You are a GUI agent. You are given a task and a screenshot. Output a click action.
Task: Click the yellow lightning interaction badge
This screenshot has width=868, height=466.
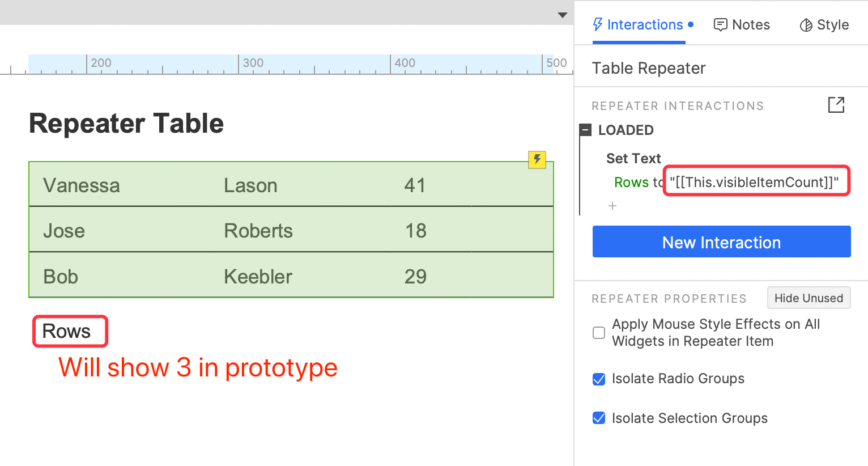coord(537,159)
